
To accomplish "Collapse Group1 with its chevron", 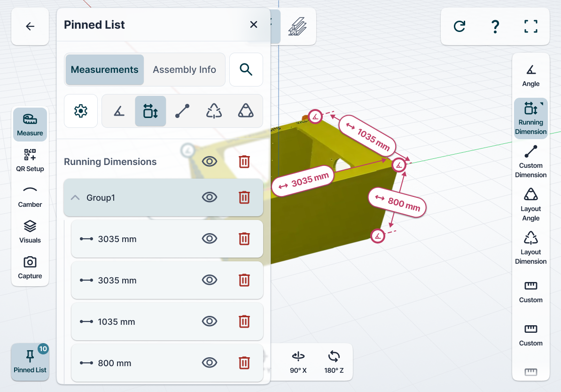I will click(75, 197).
